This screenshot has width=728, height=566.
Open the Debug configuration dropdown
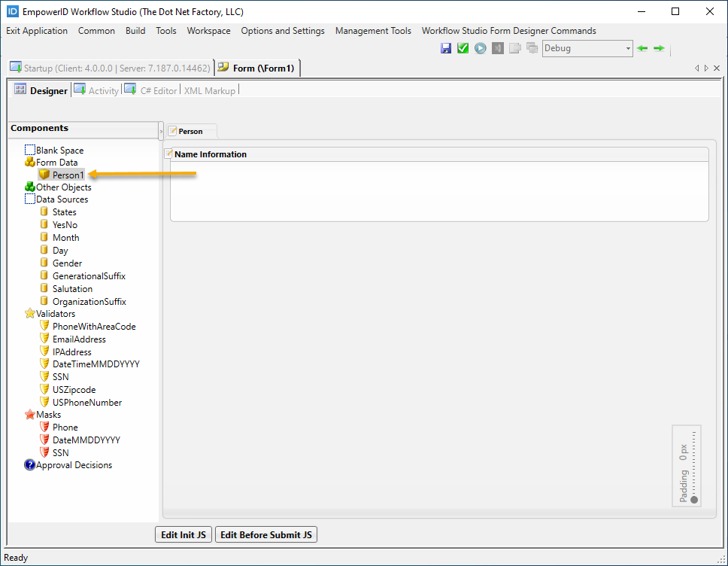627,48
